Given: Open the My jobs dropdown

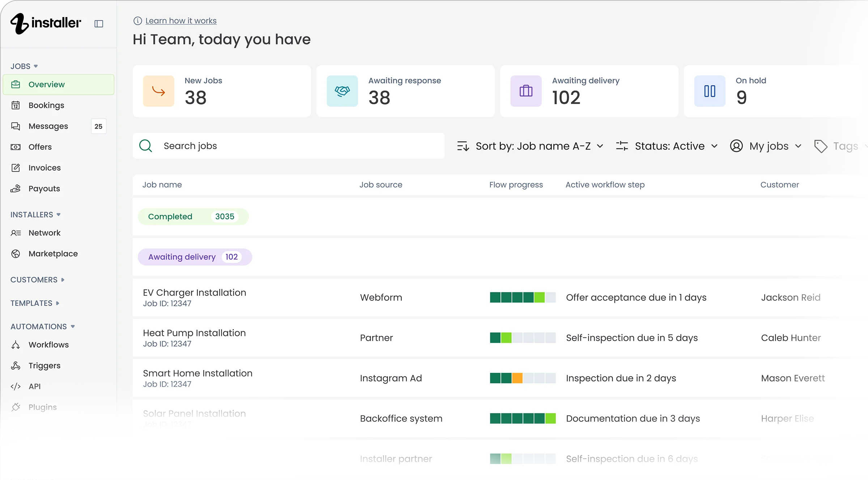Looking at the screenshot, I should tap(766, 146).
